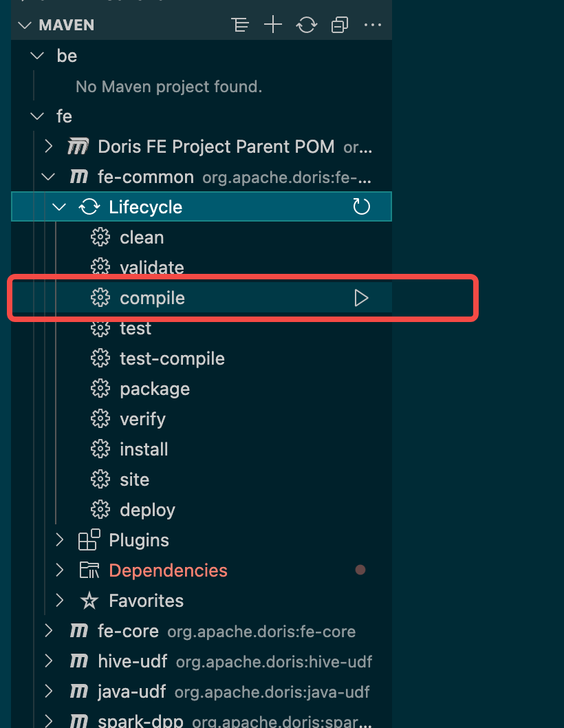Click the run icon on the Lifecycle row
This screenshot has height=728, width=564.
tap(361, 206)
